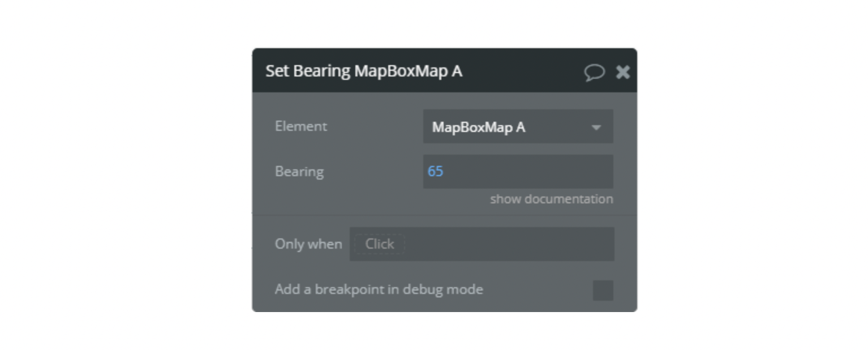
Task: View documentation for the Bearing action
Action: pos(553,199)
